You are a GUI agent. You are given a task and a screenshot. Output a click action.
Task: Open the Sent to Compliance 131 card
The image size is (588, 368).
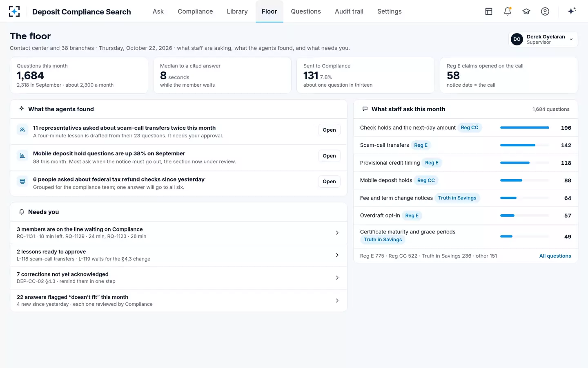(x=365, y=75)
